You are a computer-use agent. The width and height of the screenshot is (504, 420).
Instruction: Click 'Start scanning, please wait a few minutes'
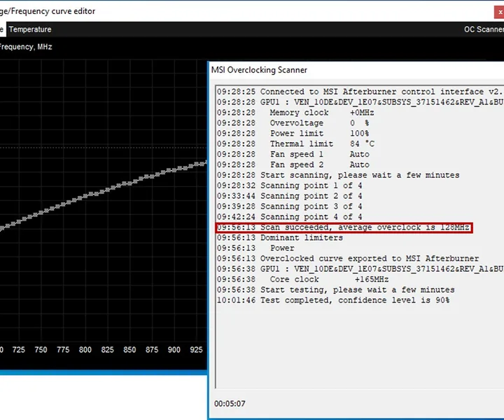pos(338,175)
